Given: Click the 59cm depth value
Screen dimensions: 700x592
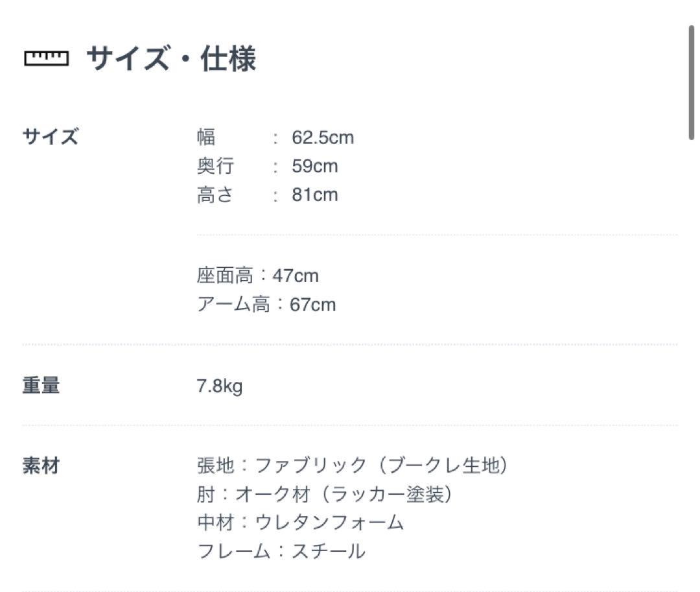Looking at the screenshot, I should 315,166.
